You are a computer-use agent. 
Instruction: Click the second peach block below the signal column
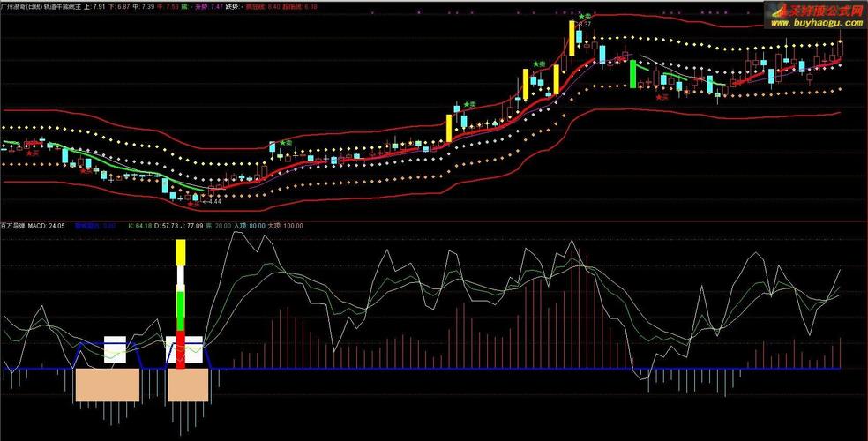click(x=186, y=385)
